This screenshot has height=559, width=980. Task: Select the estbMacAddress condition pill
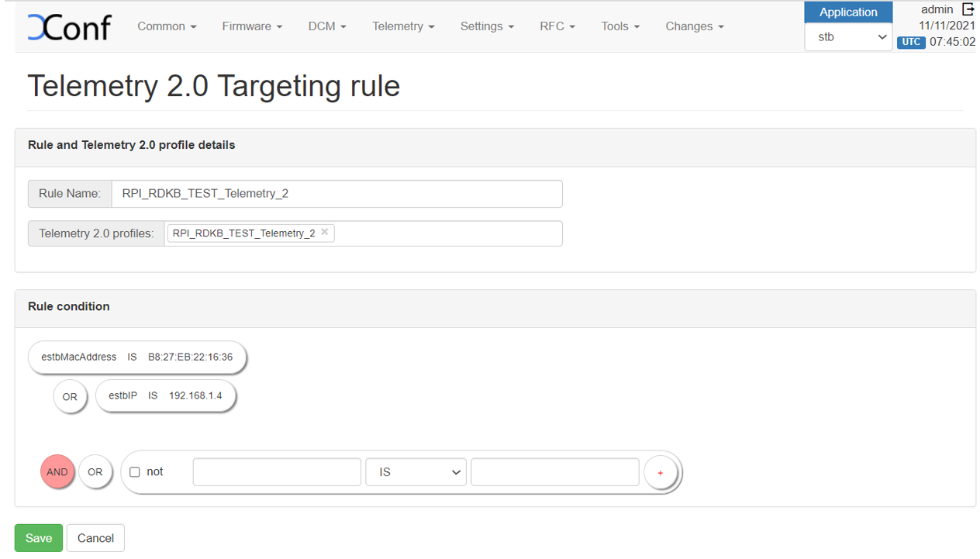click(x=137, y=357)
